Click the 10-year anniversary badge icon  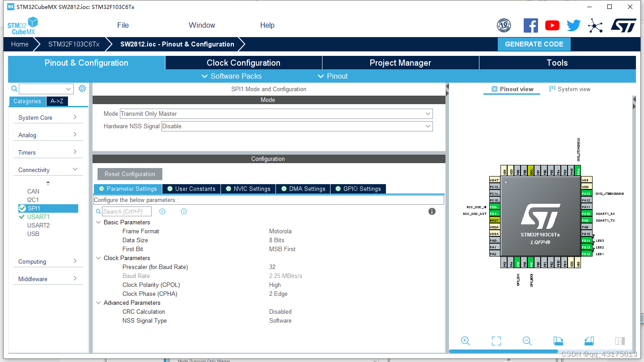504,25
